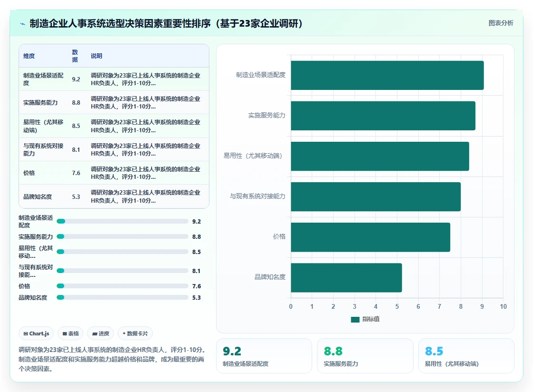Screen dimensions: 533x392
Task: Click the 品牌知名度 chart bar
Action: 346,277
